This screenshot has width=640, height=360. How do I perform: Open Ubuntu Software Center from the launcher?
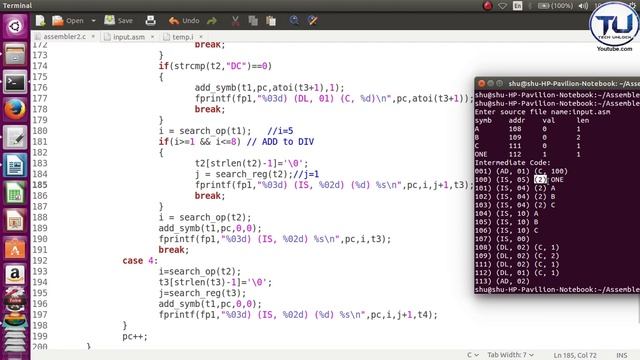[x=15, y=248]
